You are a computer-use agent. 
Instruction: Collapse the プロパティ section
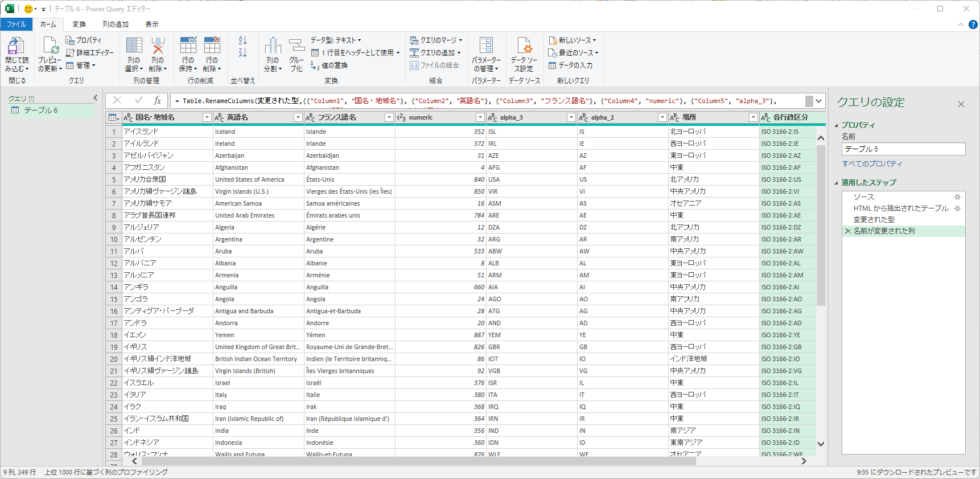click(x=837, y=125)
